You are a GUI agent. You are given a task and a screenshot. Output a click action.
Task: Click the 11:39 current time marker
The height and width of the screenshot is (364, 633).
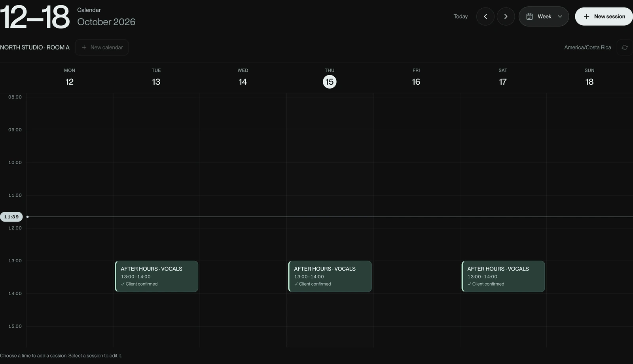coord(11,217)
